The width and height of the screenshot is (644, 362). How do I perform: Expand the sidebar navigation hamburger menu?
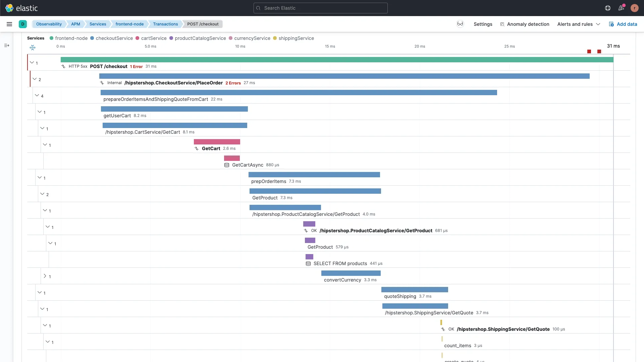point(9,24)
